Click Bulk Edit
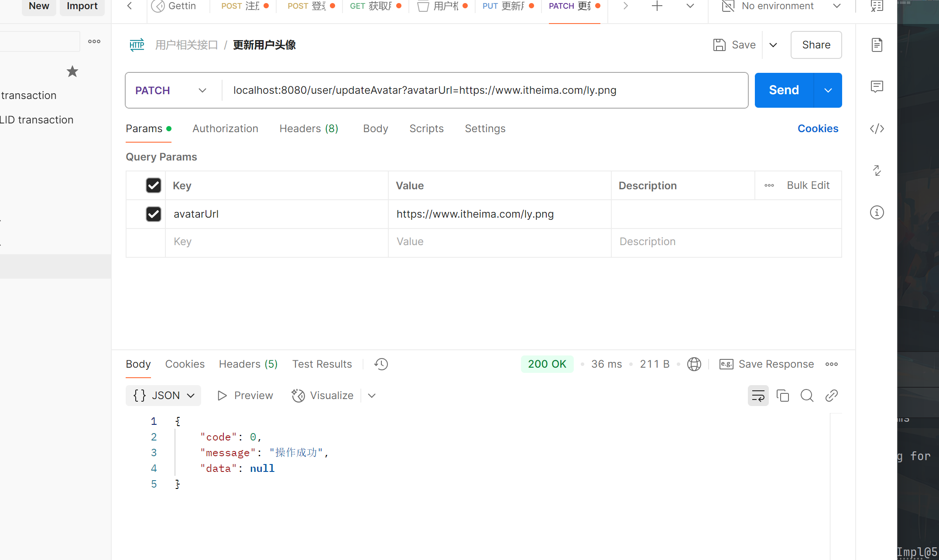This screenshot has height=560, width=939. tap(808, 185)
